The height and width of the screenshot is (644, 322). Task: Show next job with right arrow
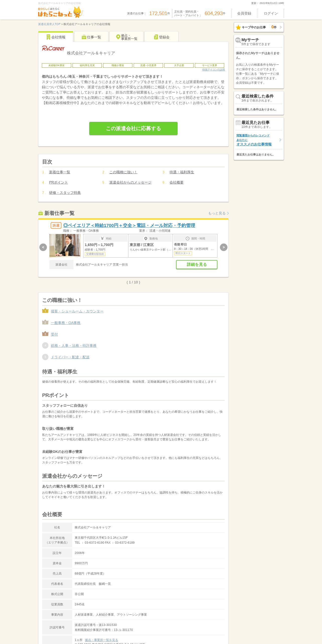tap(224, 247)
